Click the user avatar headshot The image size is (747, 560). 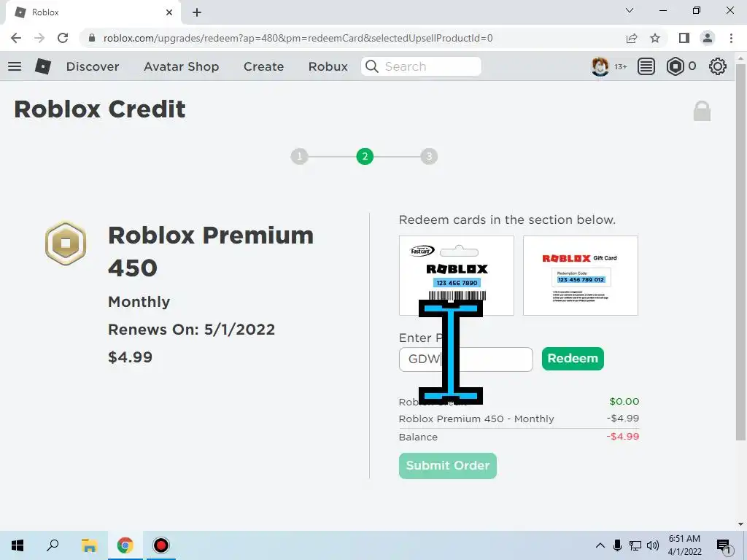coord(600,66)
